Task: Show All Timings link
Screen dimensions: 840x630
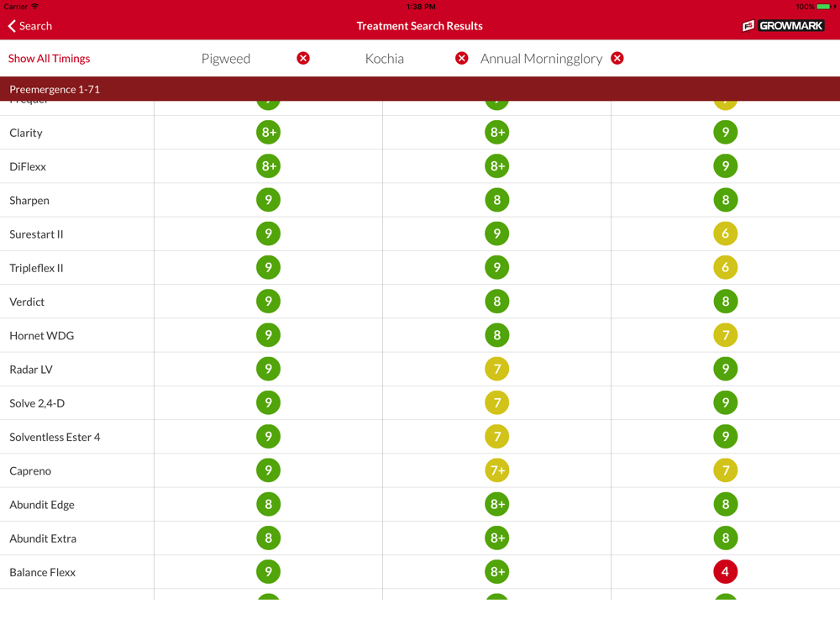Action: pyautogui.click(x=50, y=59)
